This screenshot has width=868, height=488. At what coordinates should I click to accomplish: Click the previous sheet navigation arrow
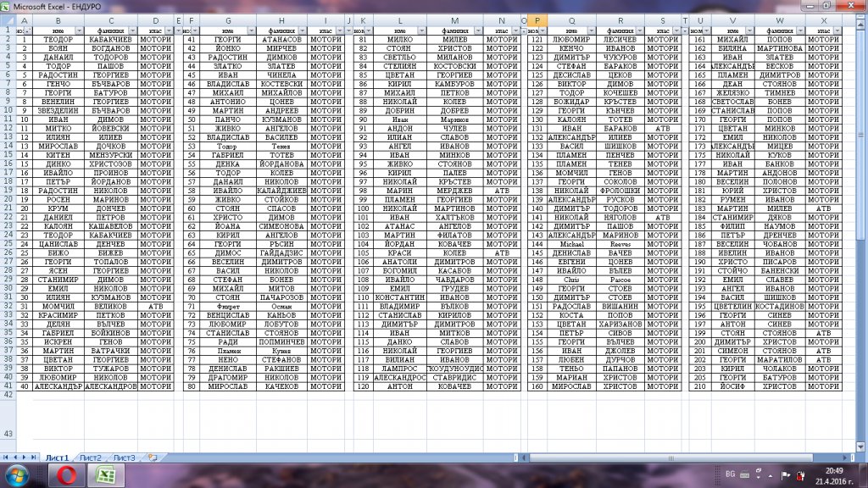click(17, 457)
